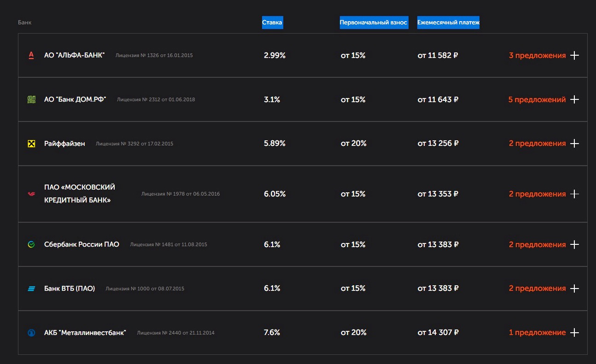
Task: Open Raiffeisen 2 предложения link
Action: pos(537,144)
